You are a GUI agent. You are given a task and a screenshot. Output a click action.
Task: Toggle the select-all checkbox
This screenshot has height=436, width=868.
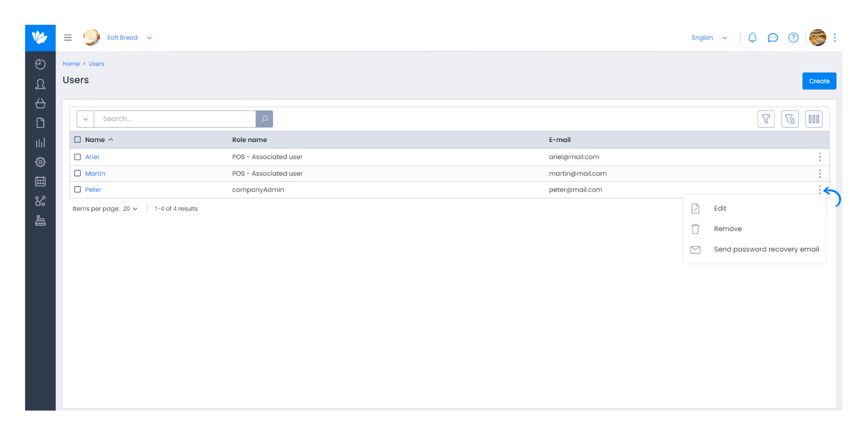tap(77, 140)
